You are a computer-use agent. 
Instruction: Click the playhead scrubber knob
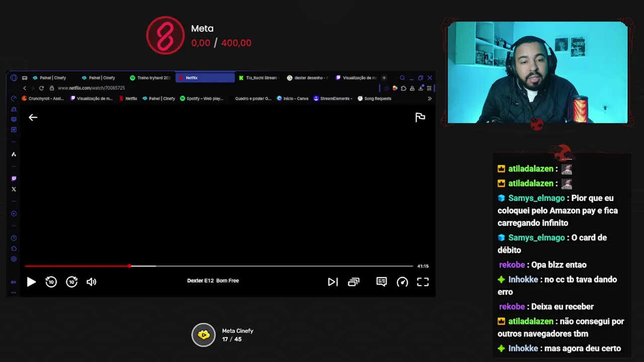[129, 266]
